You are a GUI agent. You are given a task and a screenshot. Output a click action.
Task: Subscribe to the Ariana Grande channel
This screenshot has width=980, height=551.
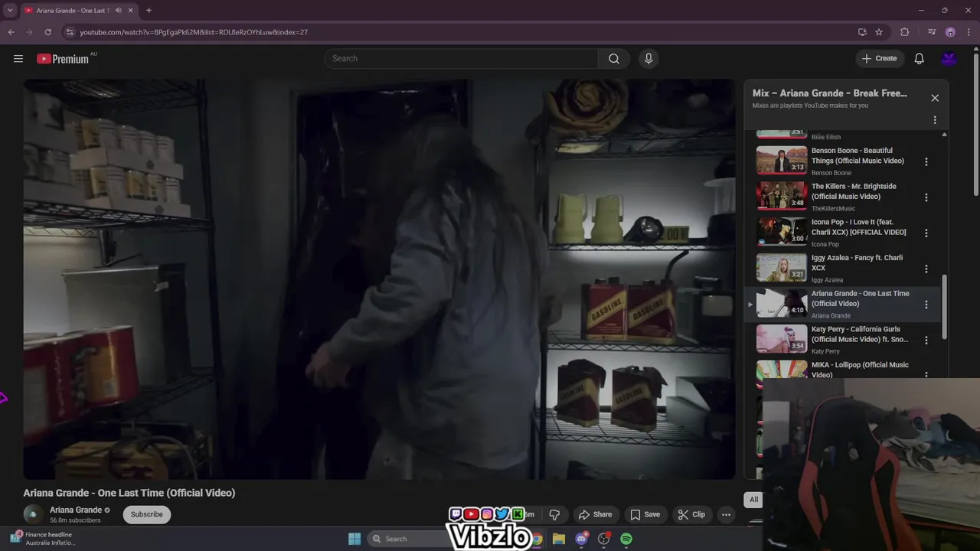146,514
